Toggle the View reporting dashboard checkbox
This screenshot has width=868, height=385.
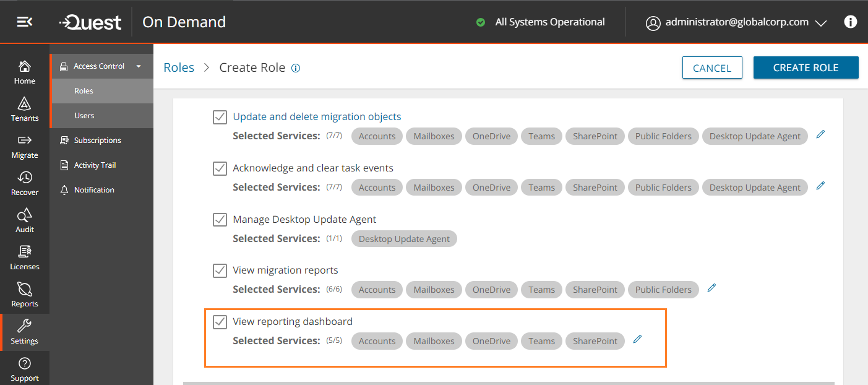point(220,322)
